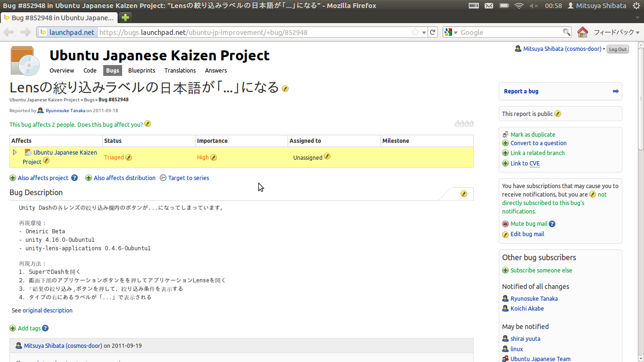Edit Triaged status pencil icon
The image size is (644, 362).
pyautogui.click(x=129, y=157)
